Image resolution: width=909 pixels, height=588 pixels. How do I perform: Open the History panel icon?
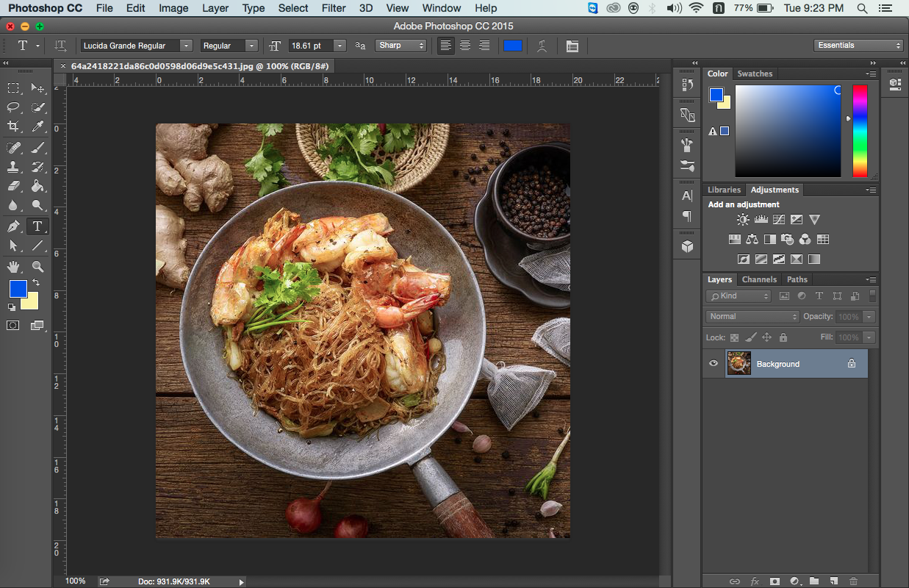(x=687, y=85)
